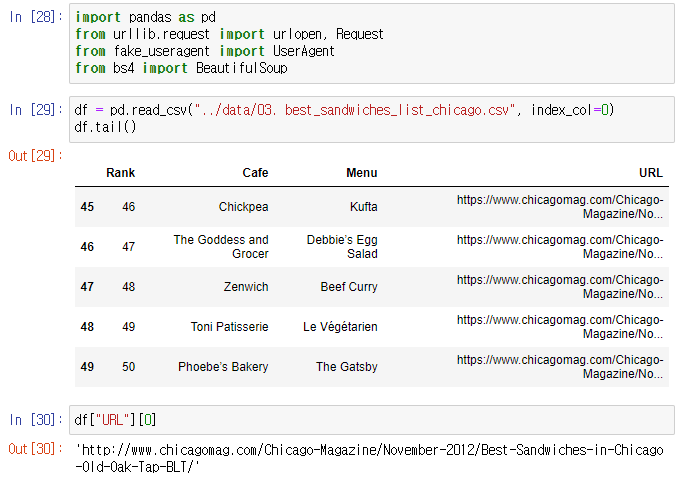Click the Out [30] URL string output
This screenshot has height=482, width=680.
[x=369, y=458]
